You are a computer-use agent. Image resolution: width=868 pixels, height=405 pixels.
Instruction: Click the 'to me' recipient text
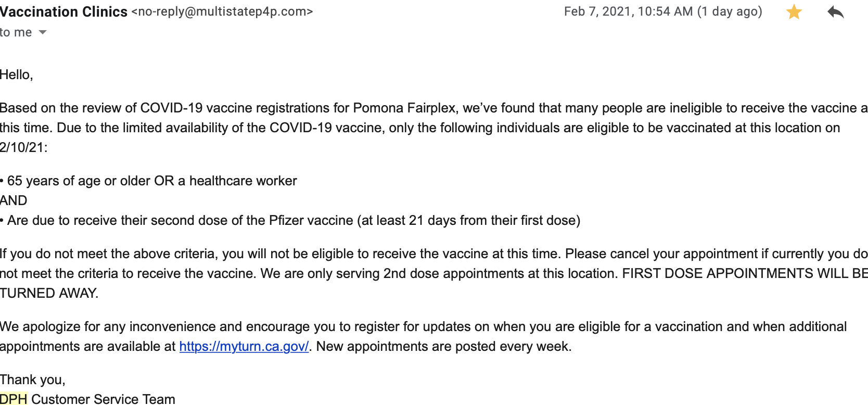(x=16, y=32)
